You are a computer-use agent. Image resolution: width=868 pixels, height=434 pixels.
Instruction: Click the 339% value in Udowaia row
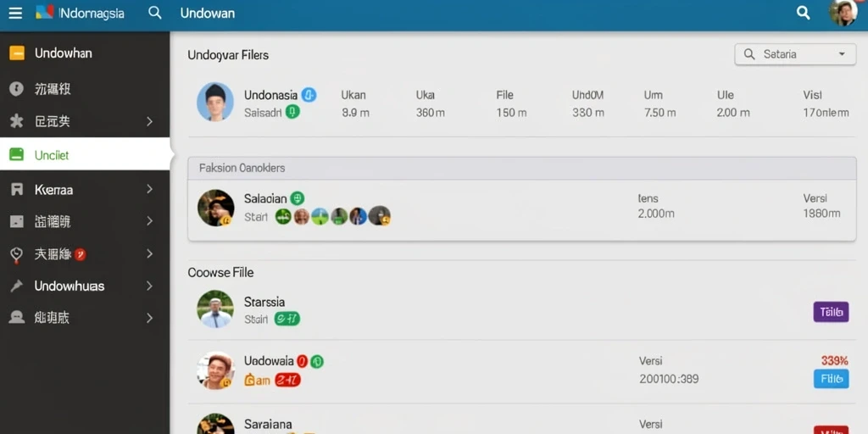point(835,361)
